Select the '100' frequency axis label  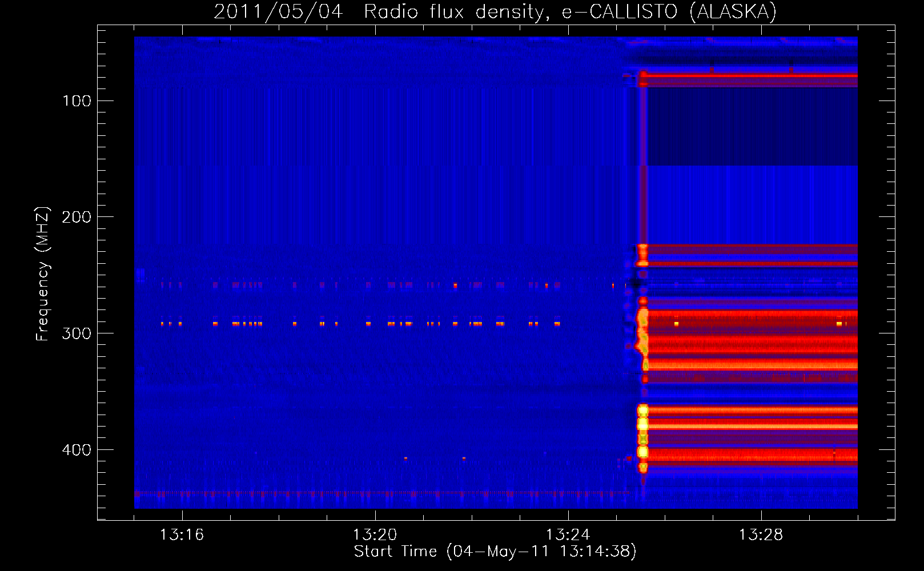coord(77,101)
